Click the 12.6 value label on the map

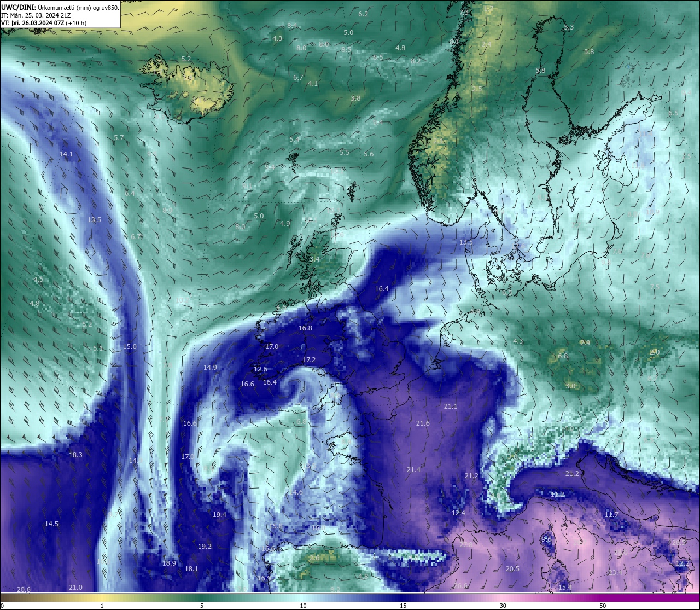click(260, 369)
